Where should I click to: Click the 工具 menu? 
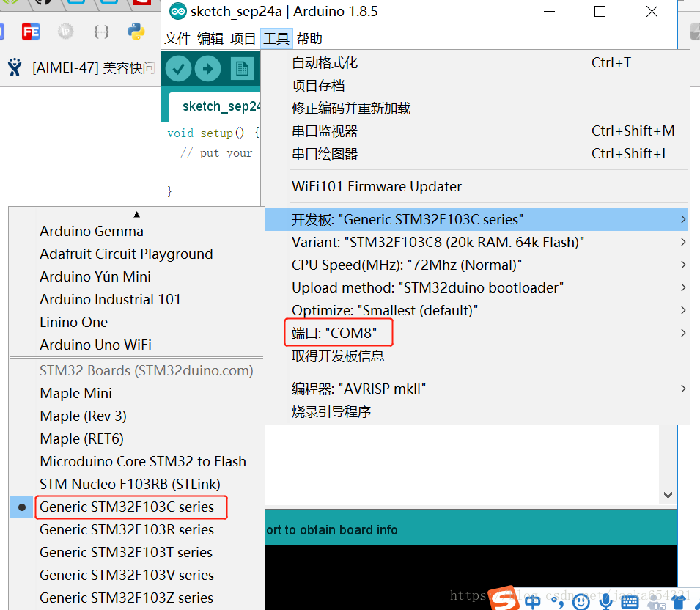[276, 38]
